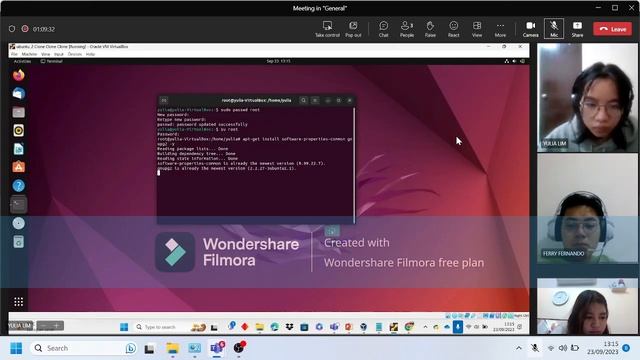Open terminal hamburger menu

coord(315,100)
